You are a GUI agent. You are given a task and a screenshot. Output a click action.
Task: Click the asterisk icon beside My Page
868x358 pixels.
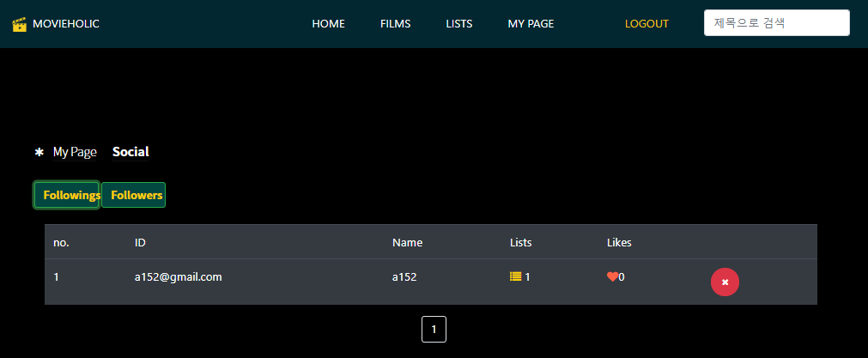point(39,152)
